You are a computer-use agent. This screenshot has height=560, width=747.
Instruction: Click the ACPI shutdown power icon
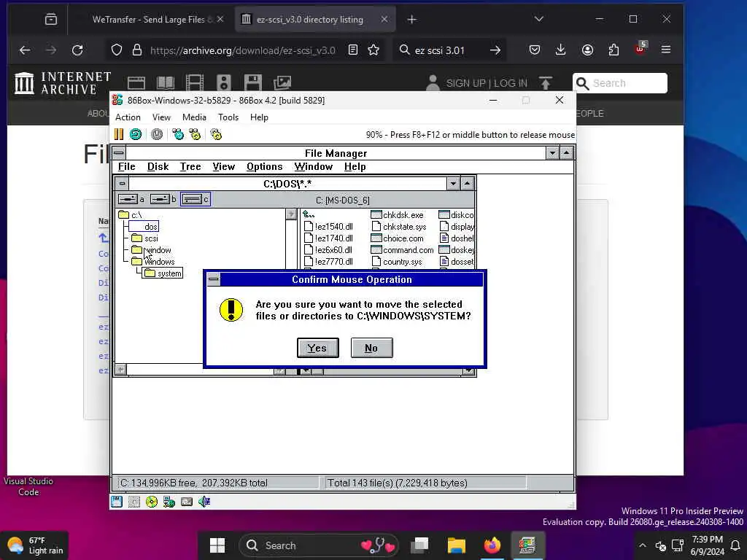[x=157, y=135]
